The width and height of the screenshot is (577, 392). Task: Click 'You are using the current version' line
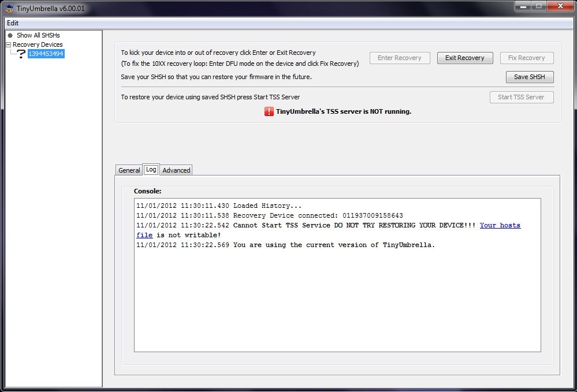(285, 245)
